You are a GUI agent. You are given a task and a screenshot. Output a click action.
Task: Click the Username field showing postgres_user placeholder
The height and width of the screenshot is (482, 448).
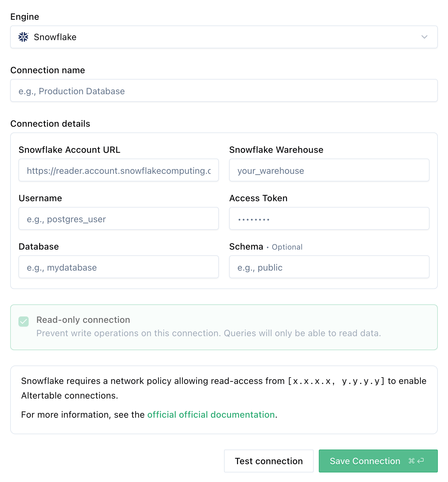[118, 219]
